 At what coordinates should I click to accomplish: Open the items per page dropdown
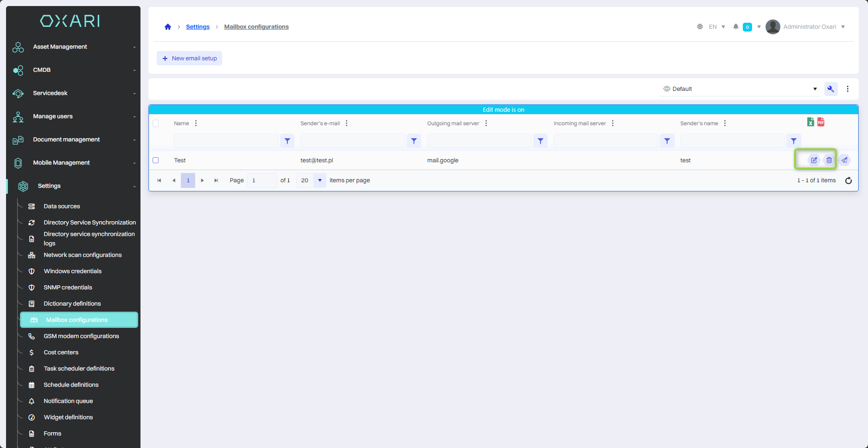click(x=319, y=180)
